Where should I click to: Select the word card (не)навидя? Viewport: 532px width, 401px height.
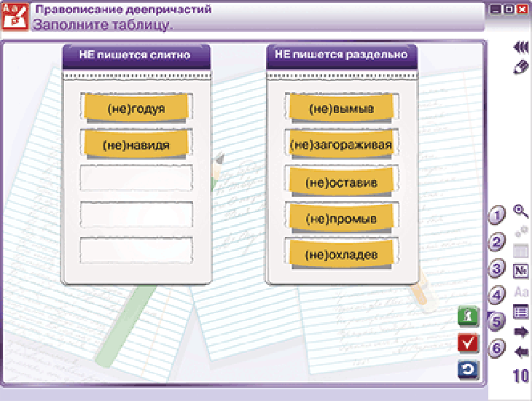(136, 144)
